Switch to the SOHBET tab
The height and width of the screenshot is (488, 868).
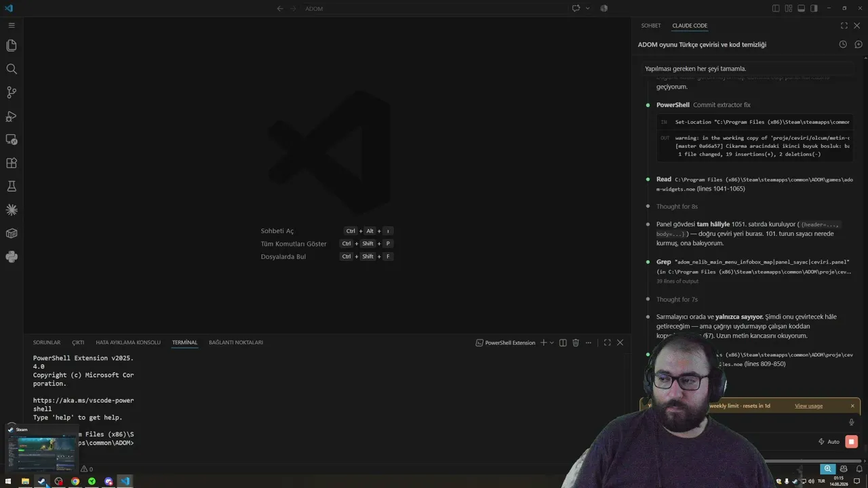coord(651,26)
